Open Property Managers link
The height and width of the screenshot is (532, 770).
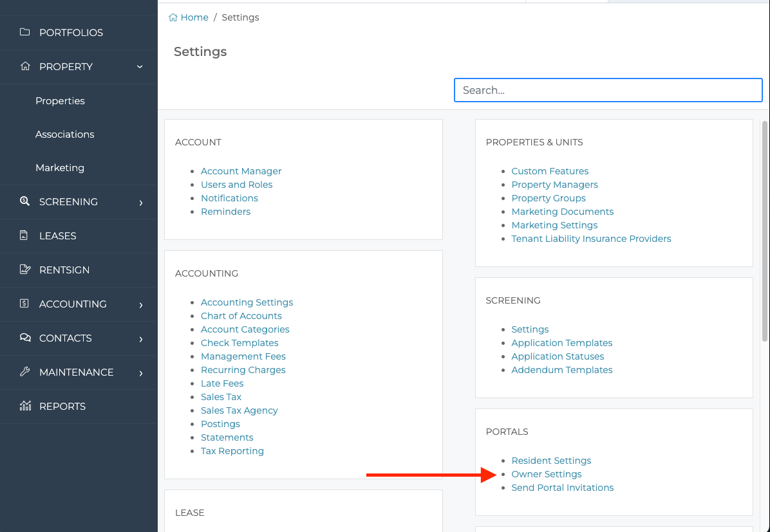coord(554,185)
